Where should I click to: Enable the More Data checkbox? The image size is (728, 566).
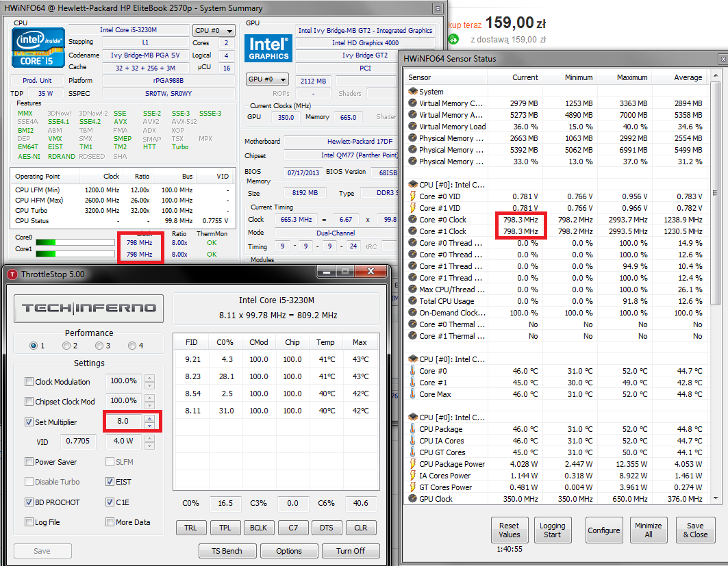tap(110, 522)
